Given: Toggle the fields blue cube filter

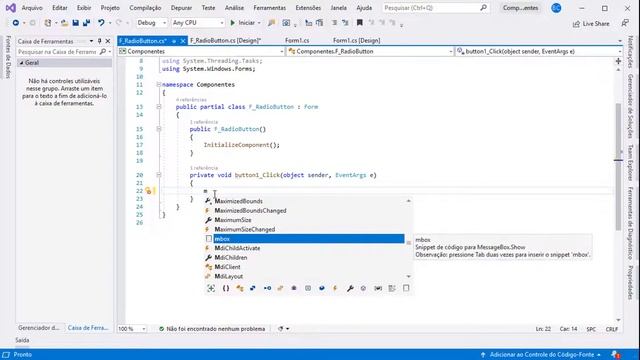Looking at the screenshot, I should (322, 288).
